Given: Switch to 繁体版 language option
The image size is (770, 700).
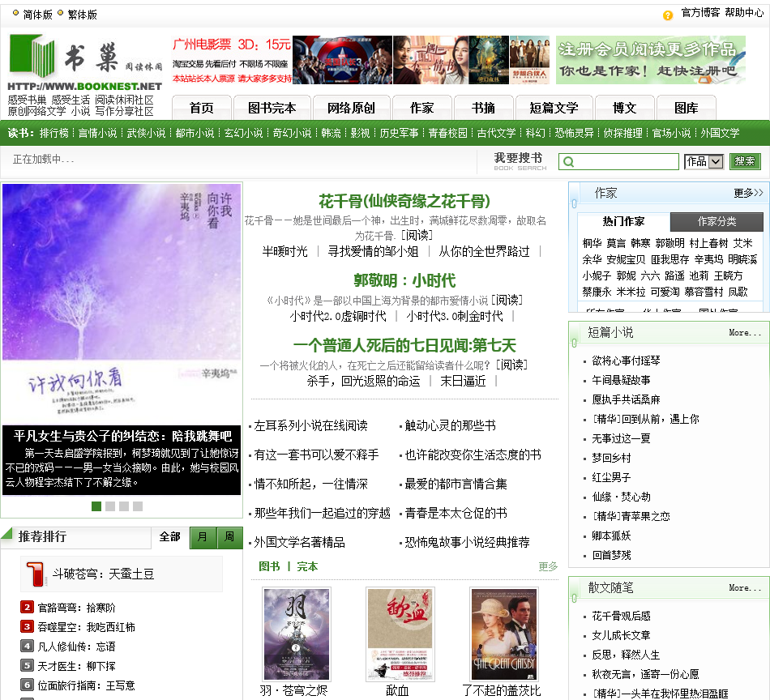Looking at the screenshot, I should click(x=82, y=15).
